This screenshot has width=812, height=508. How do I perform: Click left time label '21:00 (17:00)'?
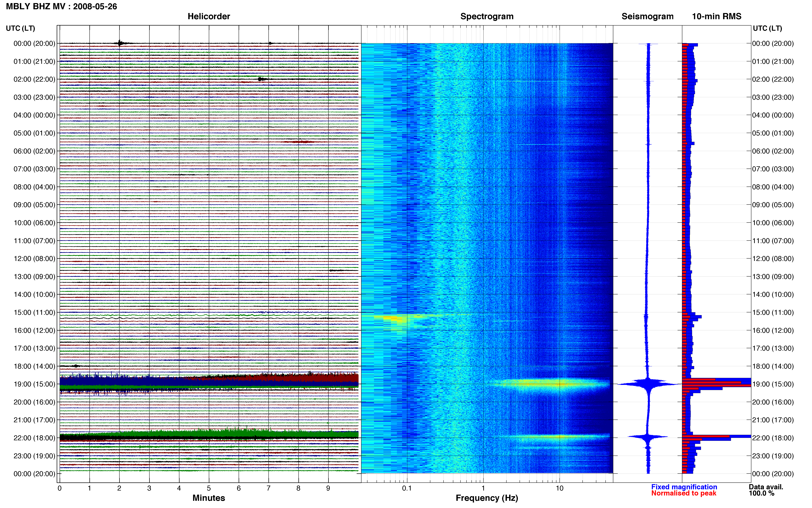click(x=34, y=420)
